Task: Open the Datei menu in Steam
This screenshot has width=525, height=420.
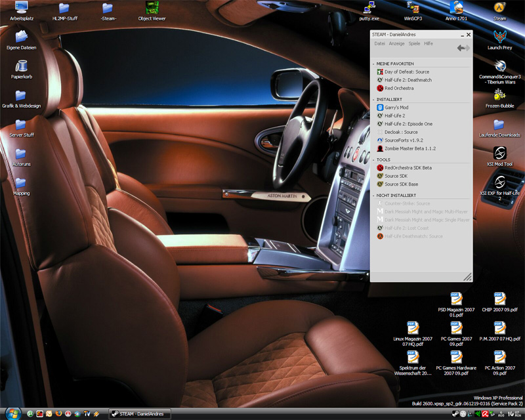Action: 379,43
